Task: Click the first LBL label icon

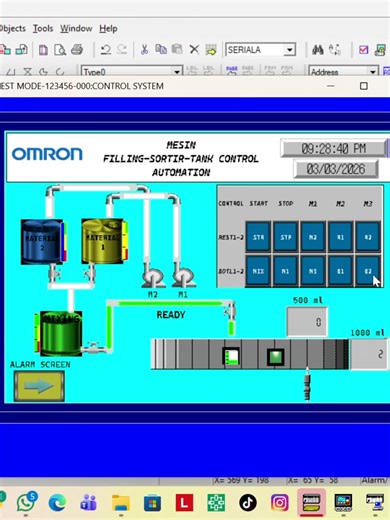Action: click(192, 70)
